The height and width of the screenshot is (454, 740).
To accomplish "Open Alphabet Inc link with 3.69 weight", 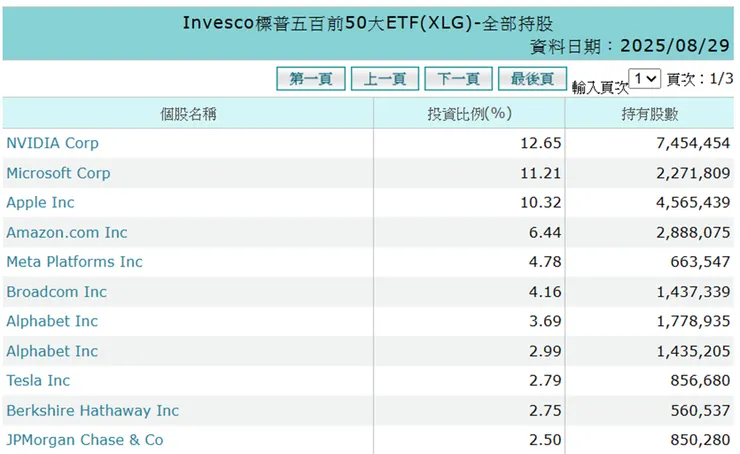I will tap(52, 321).
